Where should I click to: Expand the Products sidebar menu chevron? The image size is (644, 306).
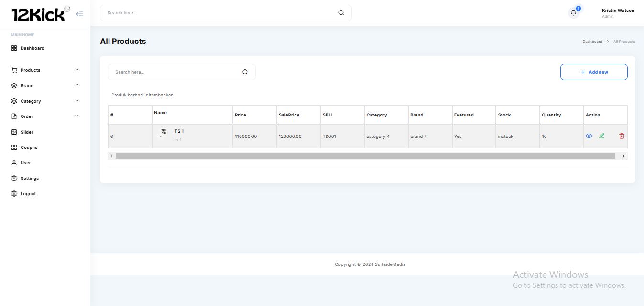point(77,70)
